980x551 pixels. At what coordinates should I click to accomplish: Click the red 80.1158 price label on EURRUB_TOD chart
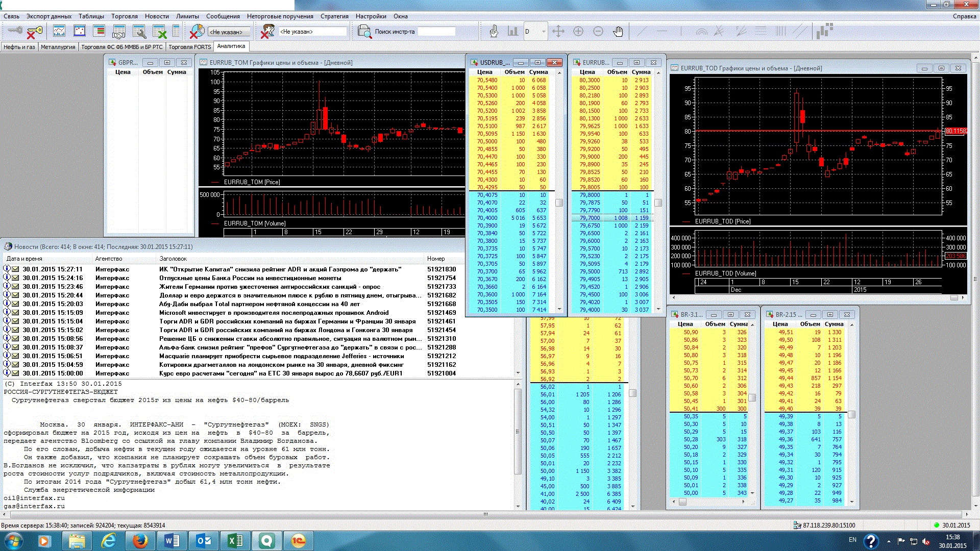[x=956, y=131]
